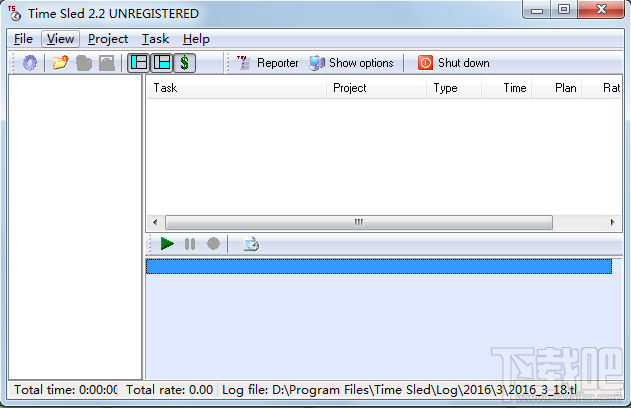Click the Total time status entry

pos(66,390)
